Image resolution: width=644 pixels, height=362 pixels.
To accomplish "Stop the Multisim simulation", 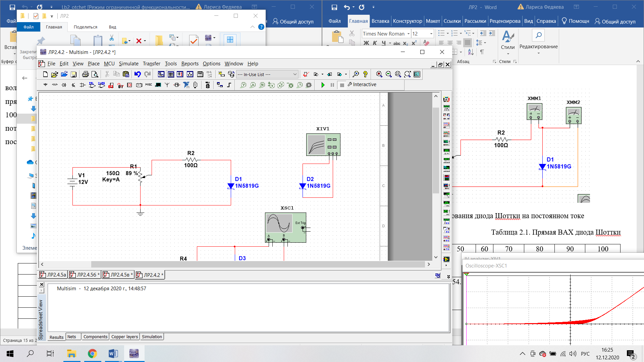I will coord(342,85).
